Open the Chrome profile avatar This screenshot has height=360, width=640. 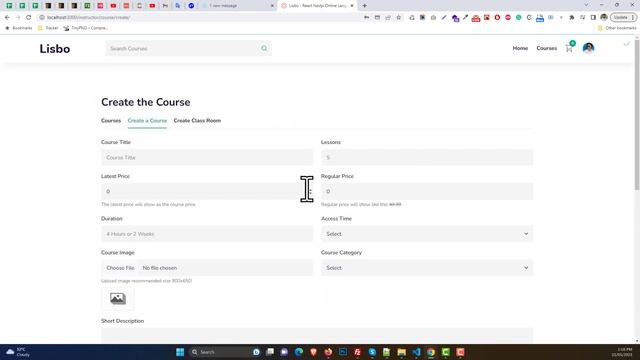[x=604, y=18]
